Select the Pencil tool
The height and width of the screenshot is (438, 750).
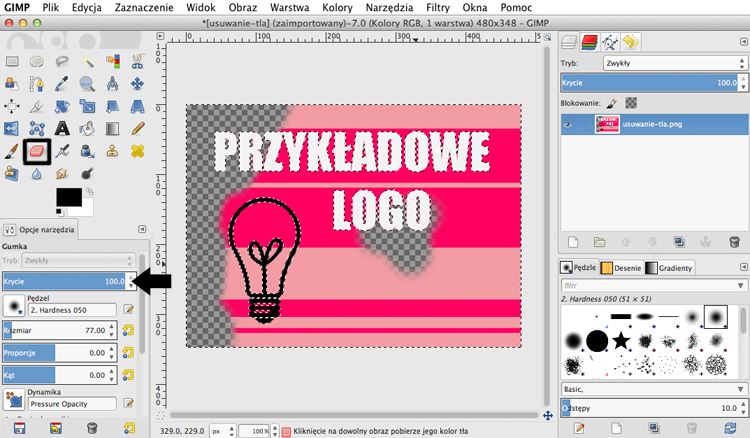pos(137,129)
